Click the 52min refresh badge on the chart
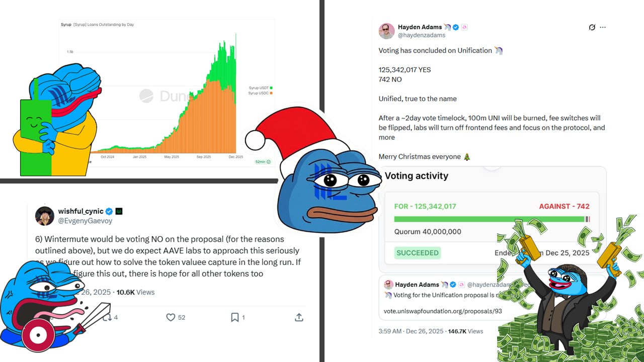644x362 pixels. tap(263, 162)
